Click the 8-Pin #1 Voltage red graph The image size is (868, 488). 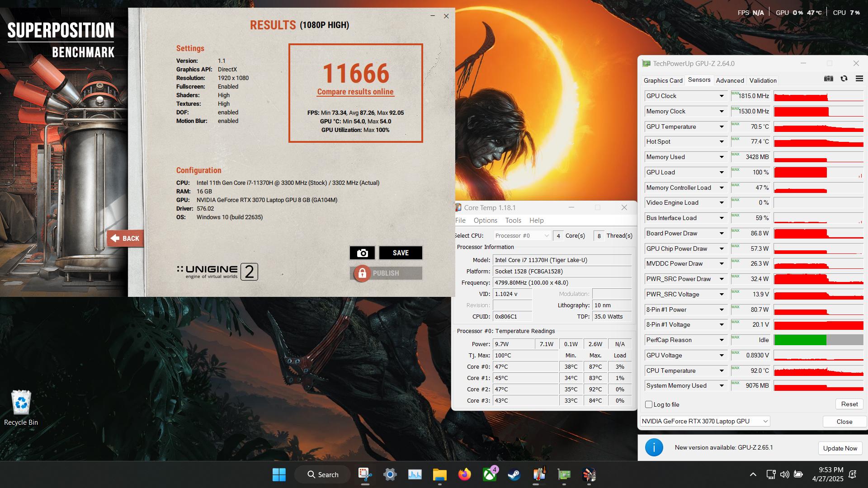coord(818,325)
